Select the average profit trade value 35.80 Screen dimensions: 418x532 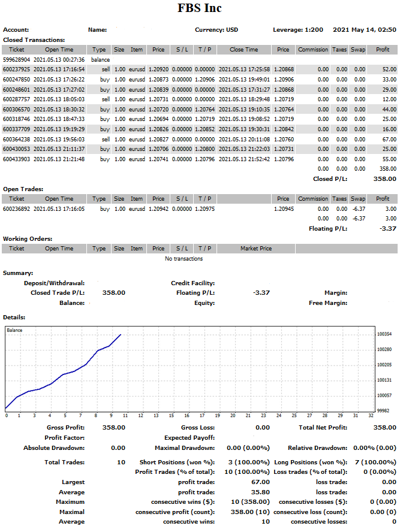click(x=260, y=492)
